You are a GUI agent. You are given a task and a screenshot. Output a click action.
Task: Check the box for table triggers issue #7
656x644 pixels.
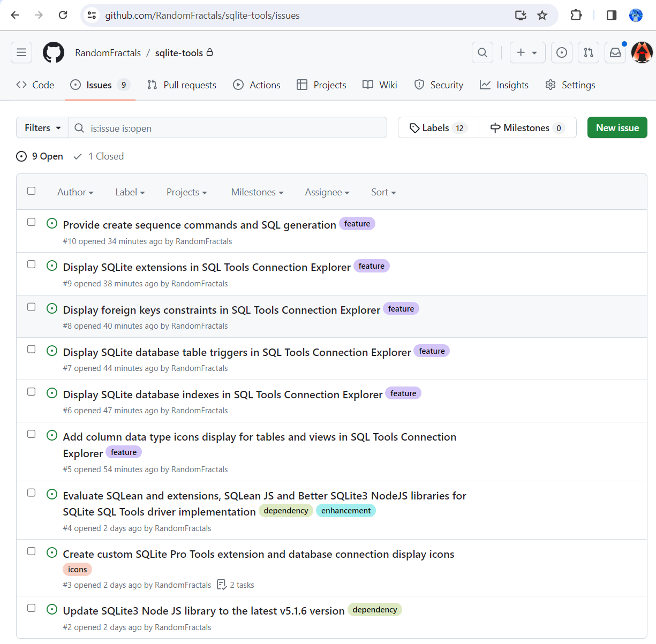coord(32,349)
